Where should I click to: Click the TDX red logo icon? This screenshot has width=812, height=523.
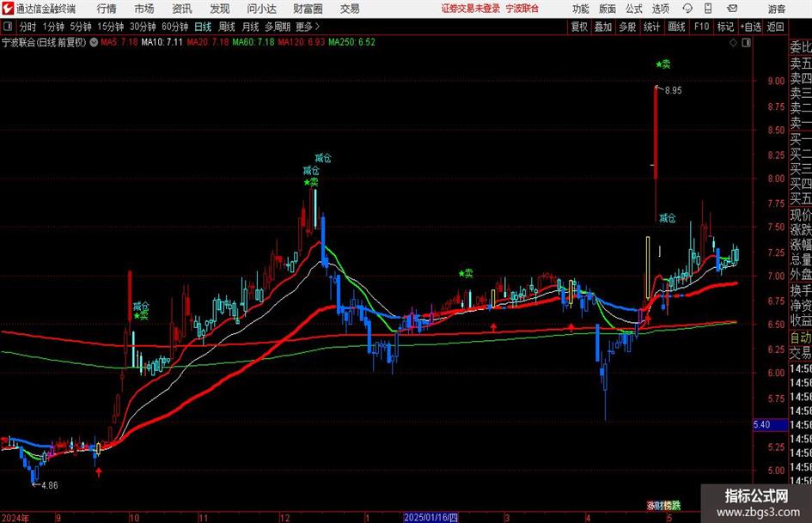pyautogui.click(x=8, y=9)
